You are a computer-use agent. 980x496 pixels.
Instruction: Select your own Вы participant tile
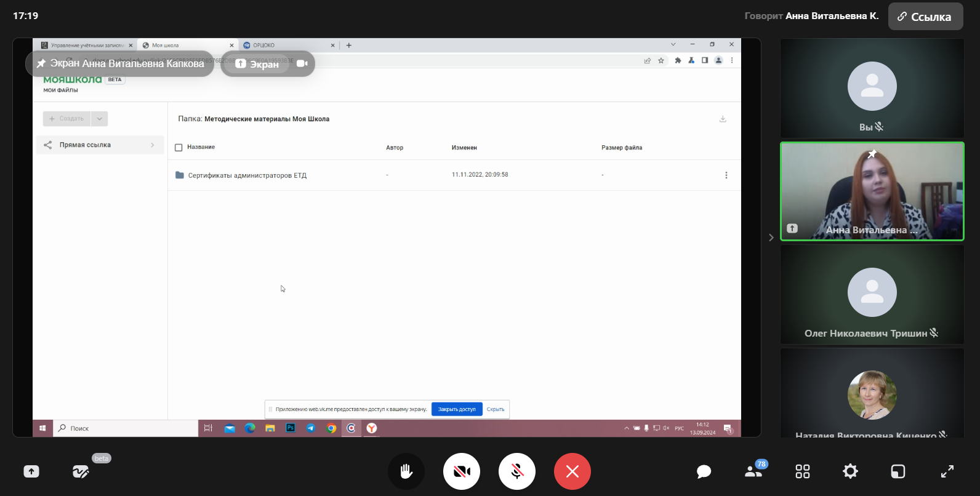[x=872, y=89]
